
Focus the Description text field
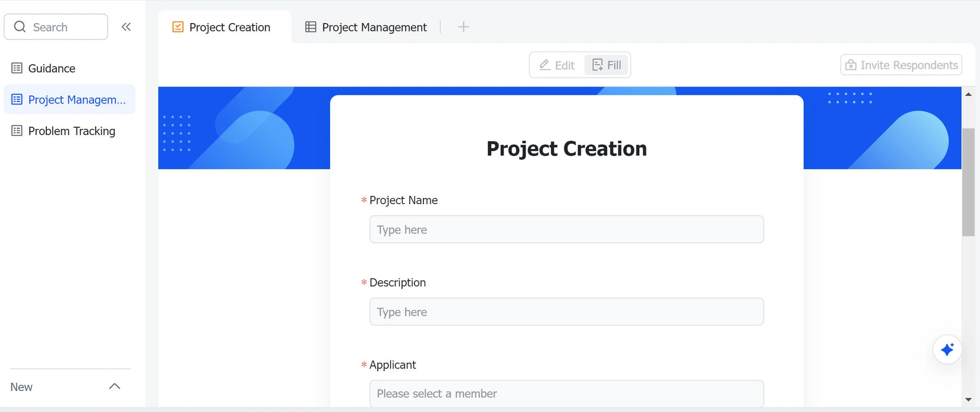[x=567, y=312]
